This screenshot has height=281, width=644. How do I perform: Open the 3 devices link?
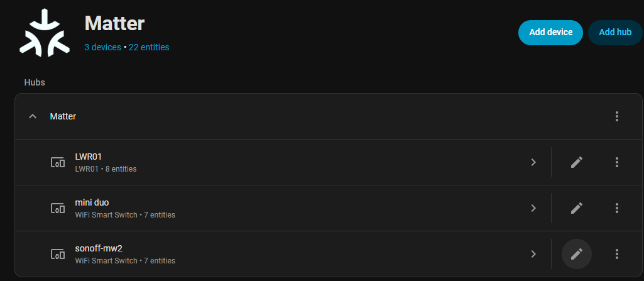click(102, 47)
